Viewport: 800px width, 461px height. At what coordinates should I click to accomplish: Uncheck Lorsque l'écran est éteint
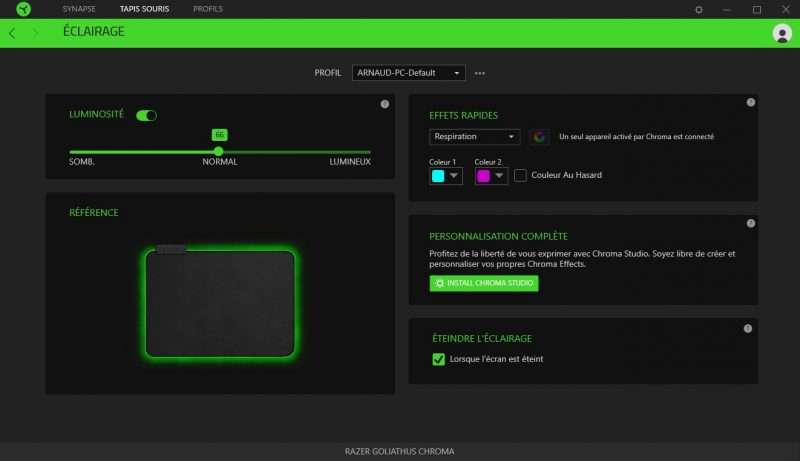(x=439, y=359)
